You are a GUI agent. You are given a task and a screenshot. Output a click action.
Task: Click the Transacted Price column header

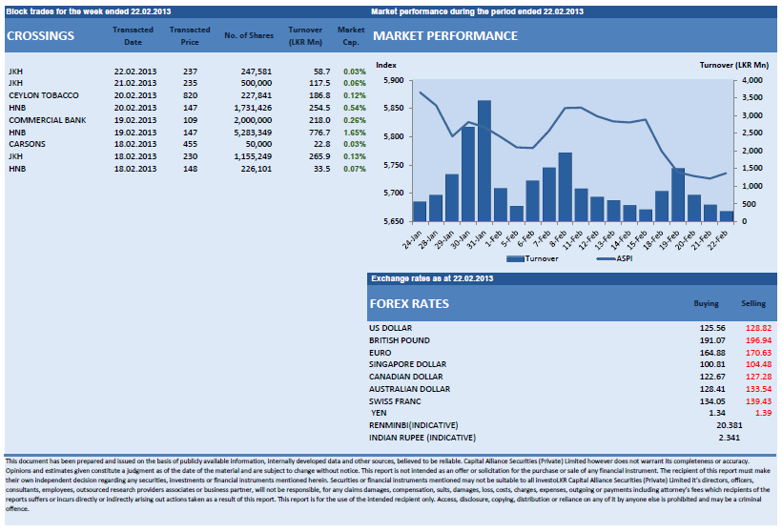click(190, 36)
